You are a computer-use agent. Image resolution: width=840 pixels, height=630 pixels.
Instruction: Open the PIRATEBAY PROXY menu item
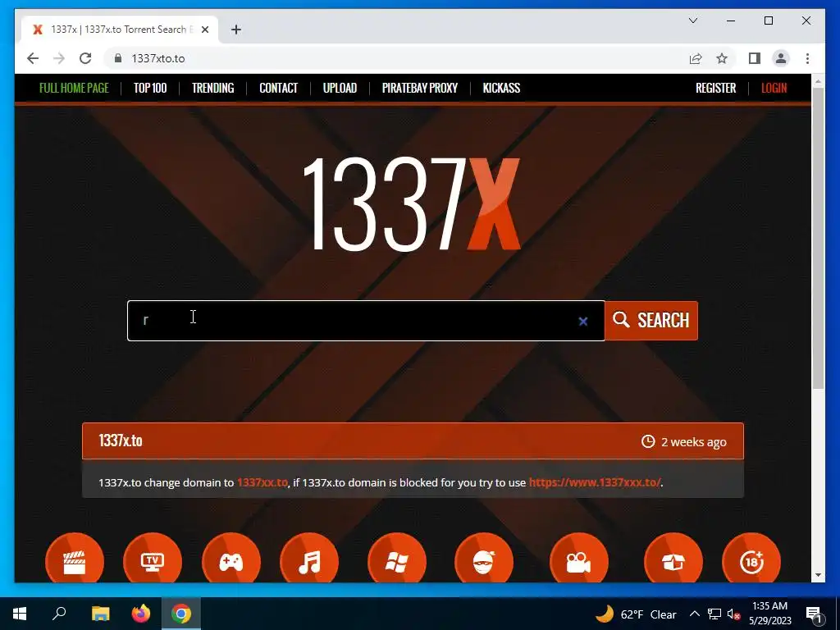tap(419, 88)
